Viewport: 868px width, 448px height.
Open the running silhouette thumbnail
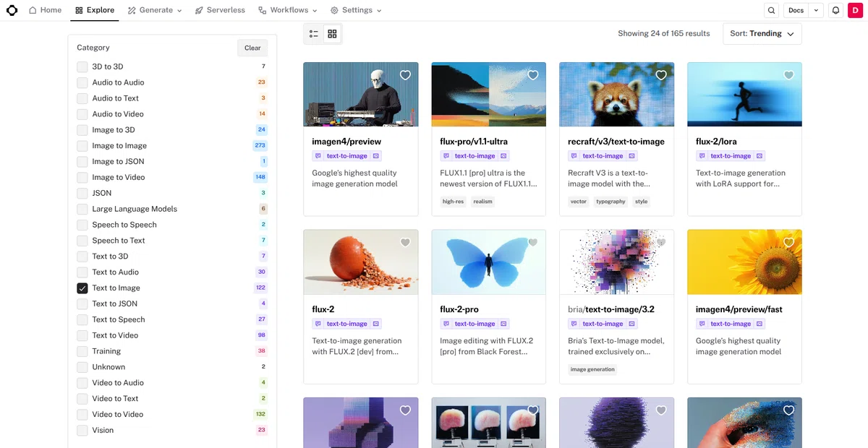[x=745, y=95]
